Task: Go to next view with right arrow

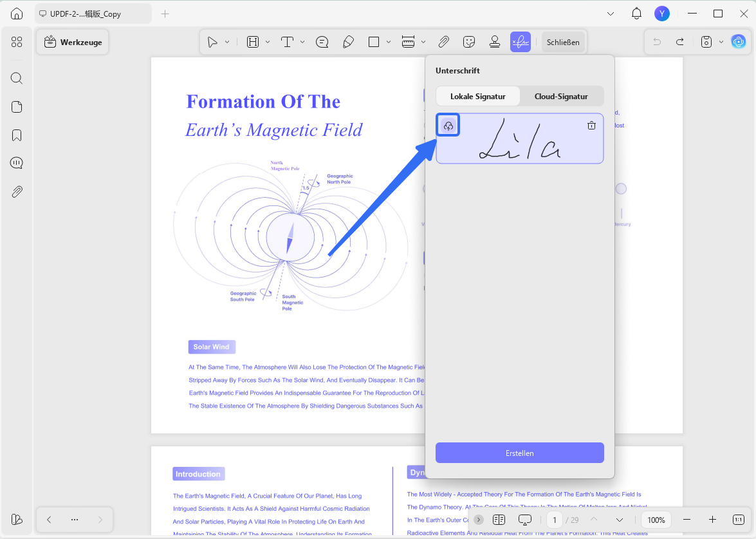Action: [x=100, y=519]
